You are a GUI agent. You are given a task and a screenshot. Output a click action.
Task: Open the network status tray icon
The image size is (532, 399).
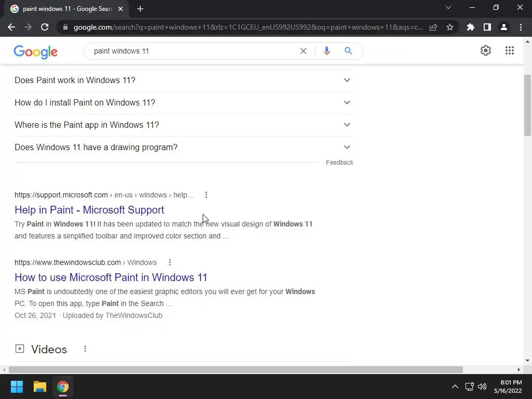coord(470,387)
